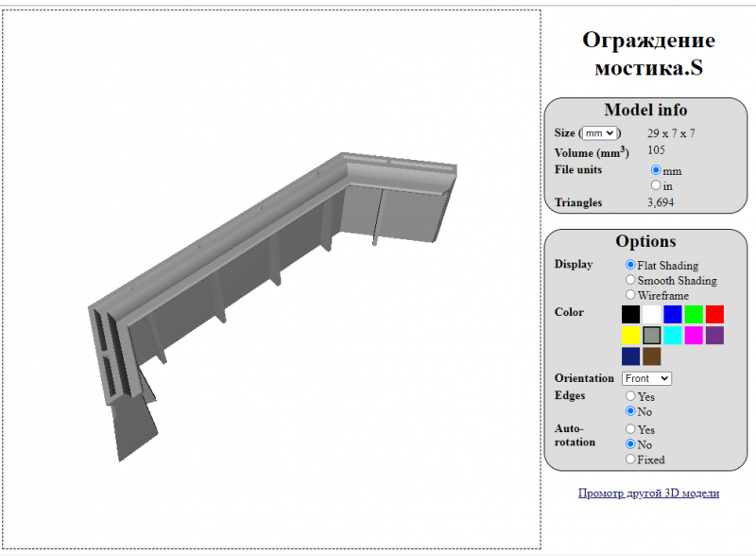Pick the red color swatch
This screenshot has width=756, height=556.
coord(714,314)
